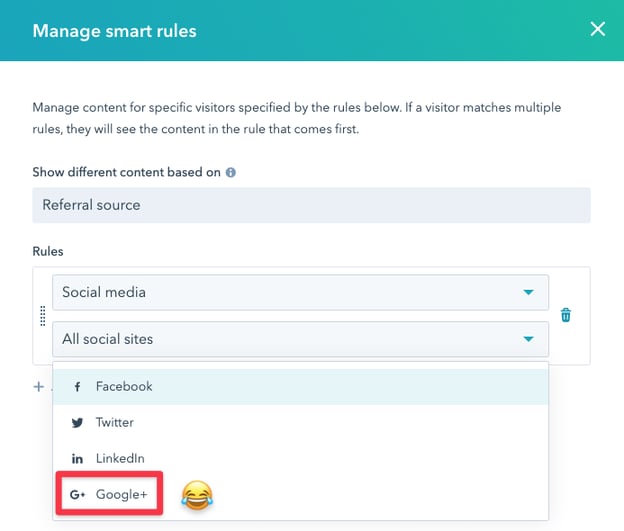Viewport: 624px width, 531px height.
Task: Click the Facebook logo icon
Action: tap(77, 387)
